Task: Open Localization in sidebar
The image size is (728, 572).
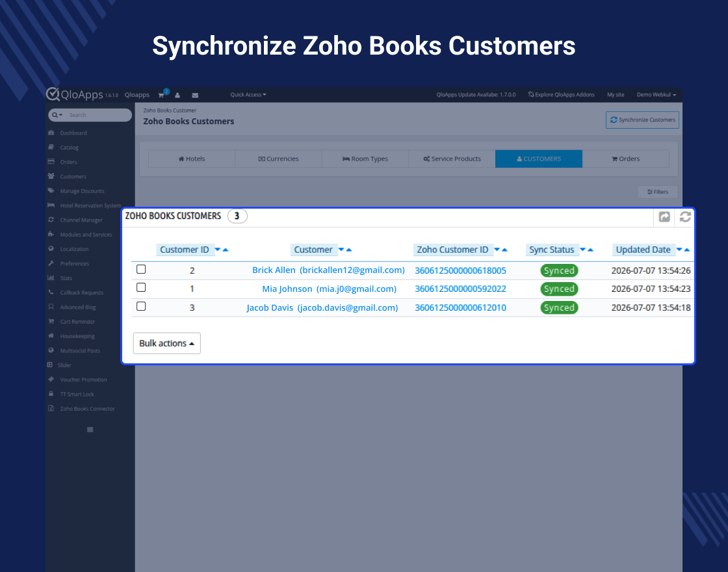Action: pos(74,249)
